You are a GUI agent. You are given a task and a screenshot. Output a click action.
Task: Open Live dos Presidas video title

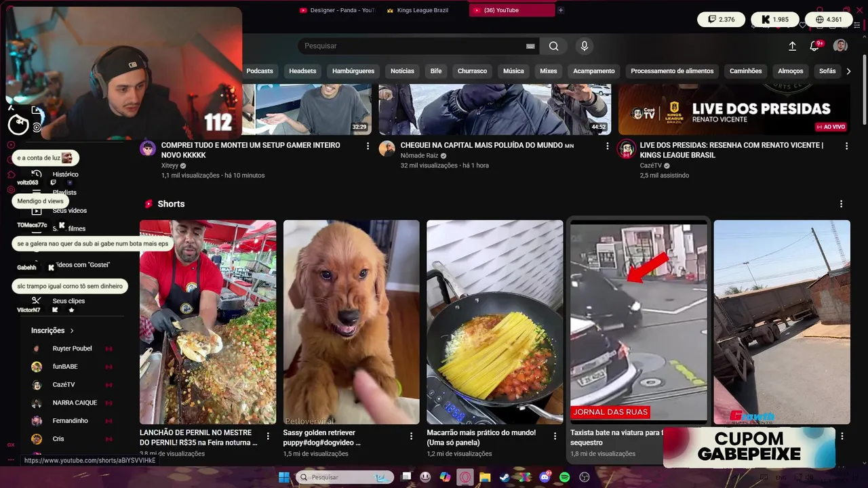pyautogui.click(x=732, y=150)
